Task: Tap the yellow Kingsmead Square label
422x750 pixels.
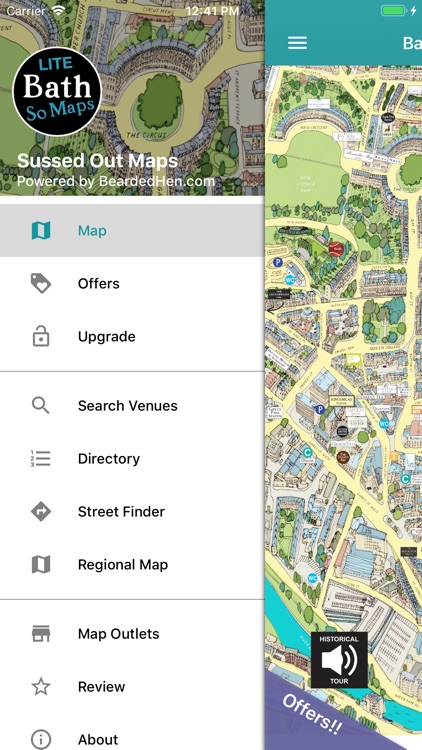Action: 341,400
